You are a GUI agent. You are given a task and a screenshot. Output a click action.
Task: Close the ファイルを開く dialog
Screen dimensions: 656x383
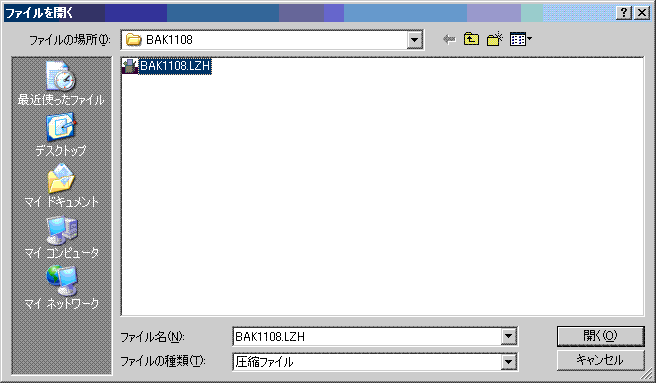pos(642,13)
